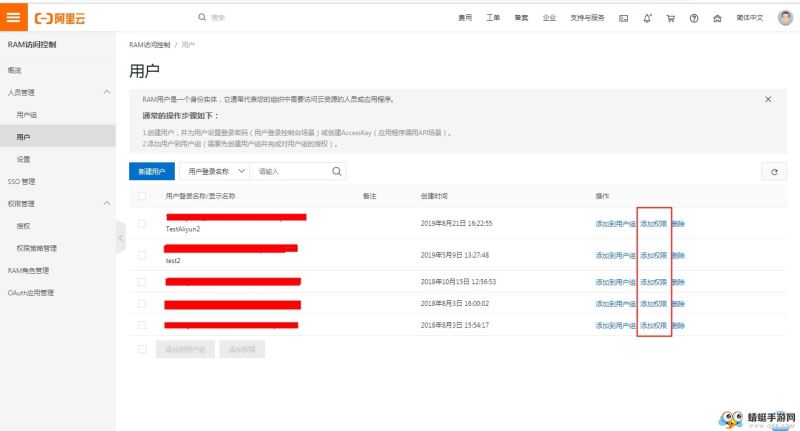Image resolution: width=800 pixels, height=431 pixels.
Task: Open the 备案 top menu
Action: [521, 18]
